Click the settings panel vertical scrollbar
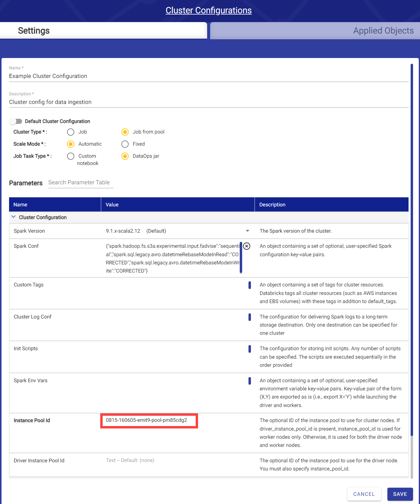Image resolution: width=420 pixels, height=504 pixels. pyautogui.click(x=412, y=250)
